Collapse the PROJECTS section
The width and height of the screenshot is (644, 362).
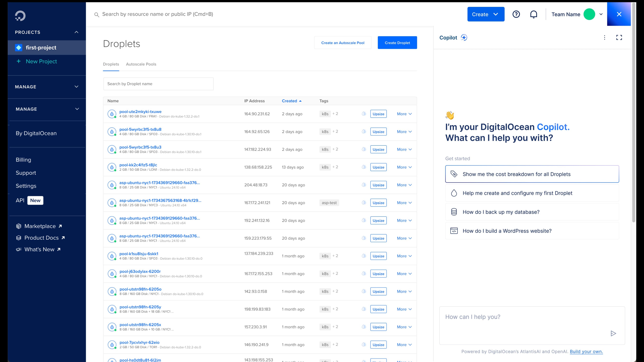[76, 32]
